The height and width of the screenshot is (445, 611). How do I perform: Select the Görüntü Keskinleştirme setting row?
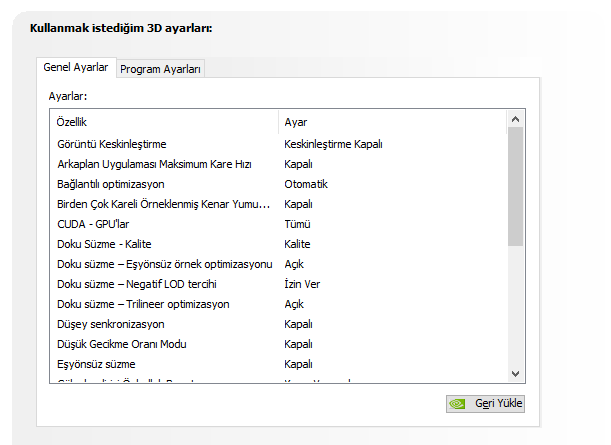click(111, 144)
